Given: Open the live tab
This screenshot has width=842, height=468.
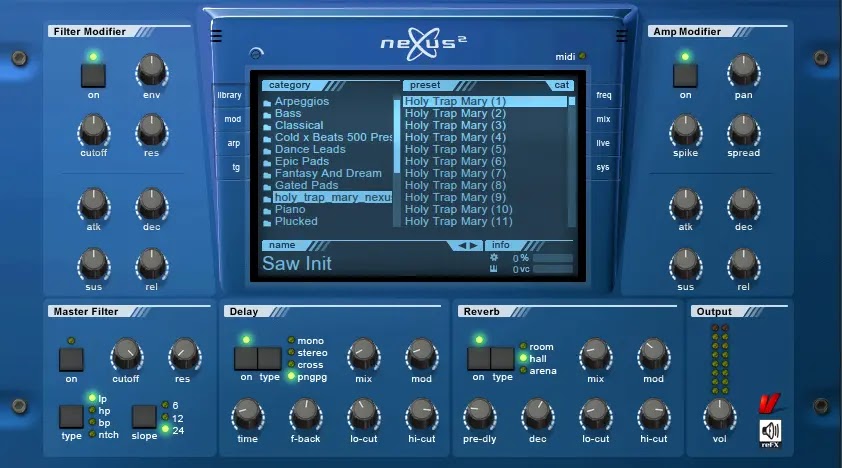Looking at the screenshot, I should coord(603,143).
